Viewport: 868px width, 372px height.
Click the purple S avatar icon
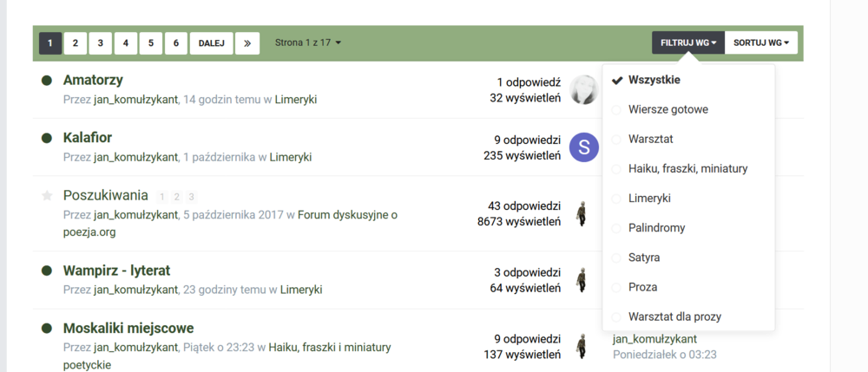point(583,147)
